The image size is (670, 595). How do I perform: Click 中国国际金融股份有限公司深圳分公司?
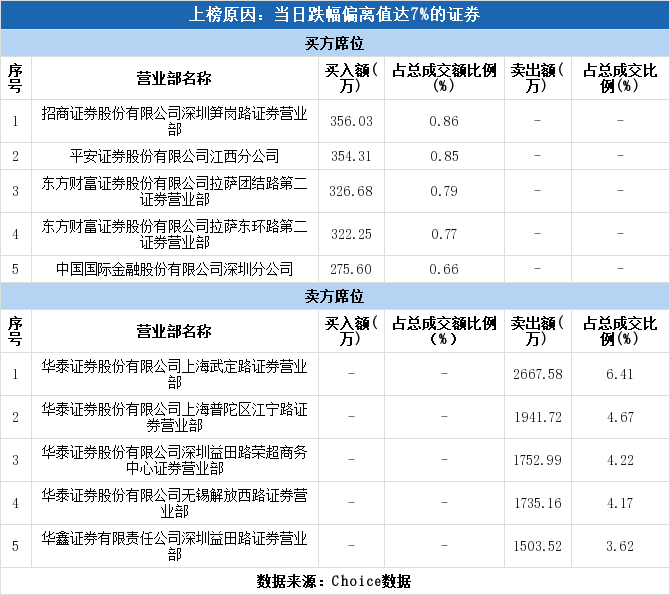(174, 269)
